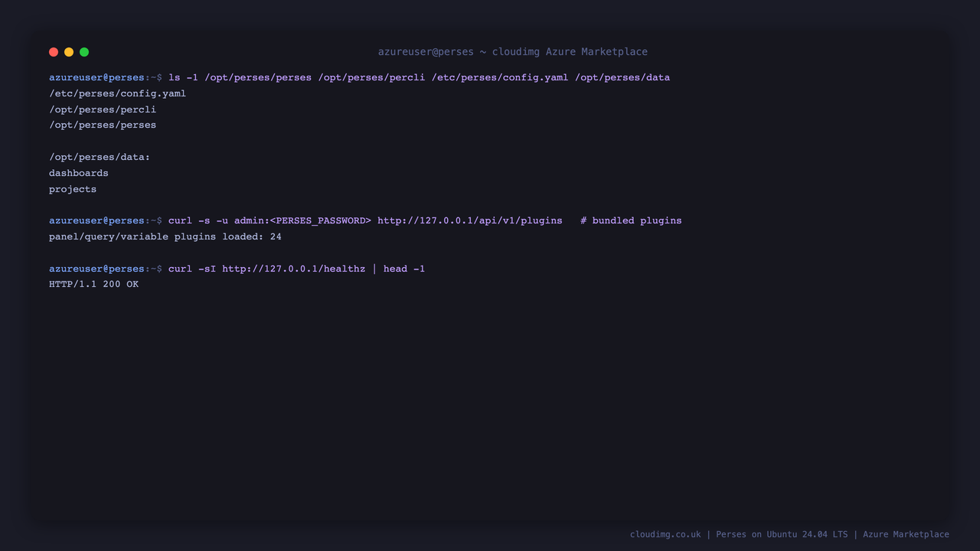Click the yellow minimize window dot
This screenshot has width=980, height=551.
(69, 52)
